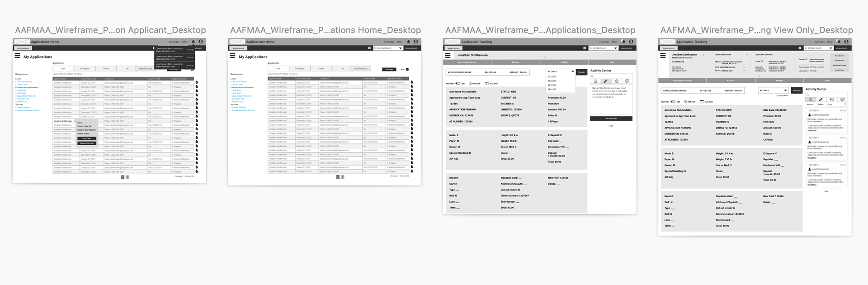868x285 pixels.
Task: Expand the arrow under the Jonathan Smithsonian header in the third wireframe
Action: point(545,57)
